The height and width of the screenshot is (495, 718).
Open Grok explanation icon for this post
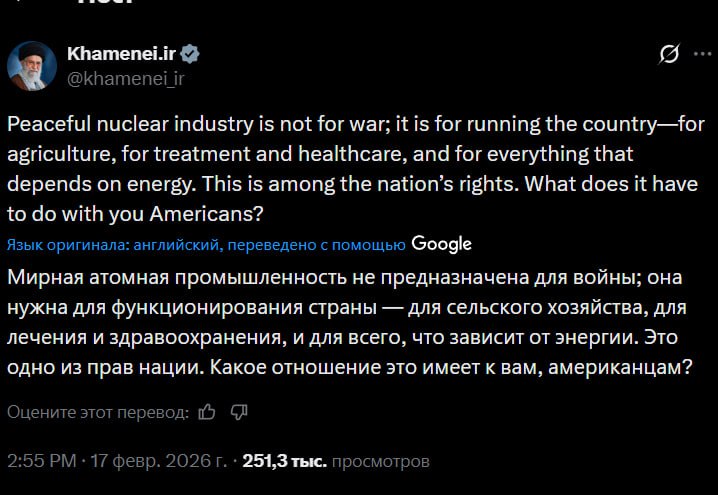pos(670,55)
